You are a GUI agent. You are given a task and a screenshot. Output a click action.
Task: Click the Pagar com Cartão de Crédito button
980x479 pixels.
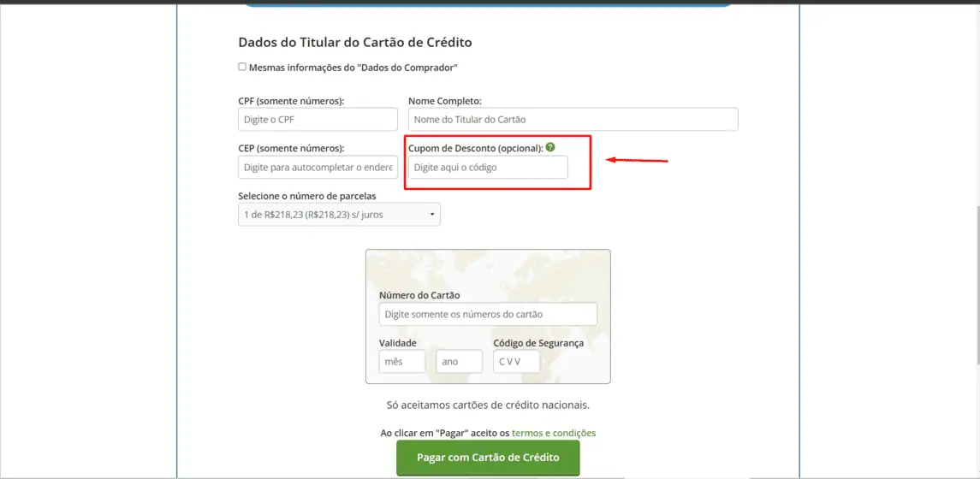coord(488,458)
